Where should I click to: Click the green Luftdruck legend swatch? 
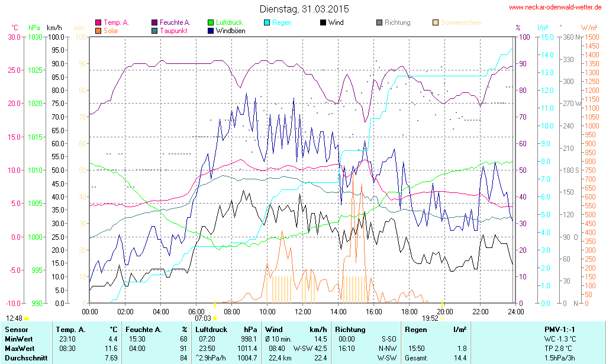[211, 23]
